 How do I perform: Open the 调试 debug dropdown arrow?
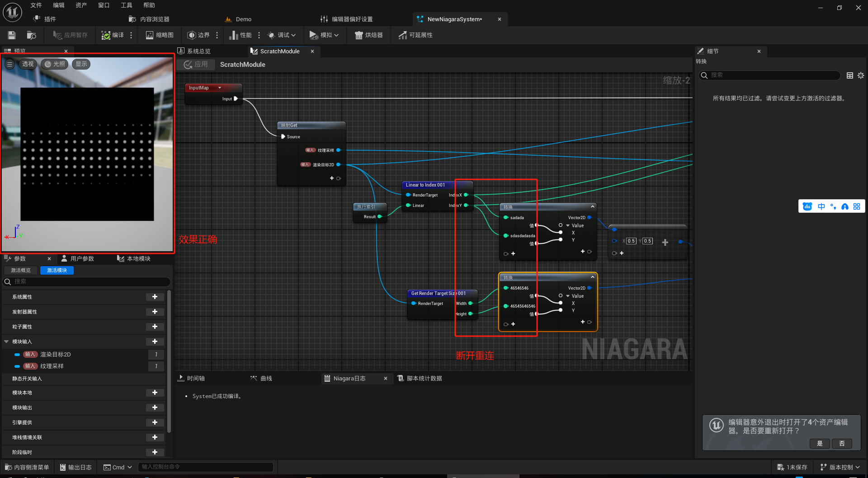coord(294,35)
